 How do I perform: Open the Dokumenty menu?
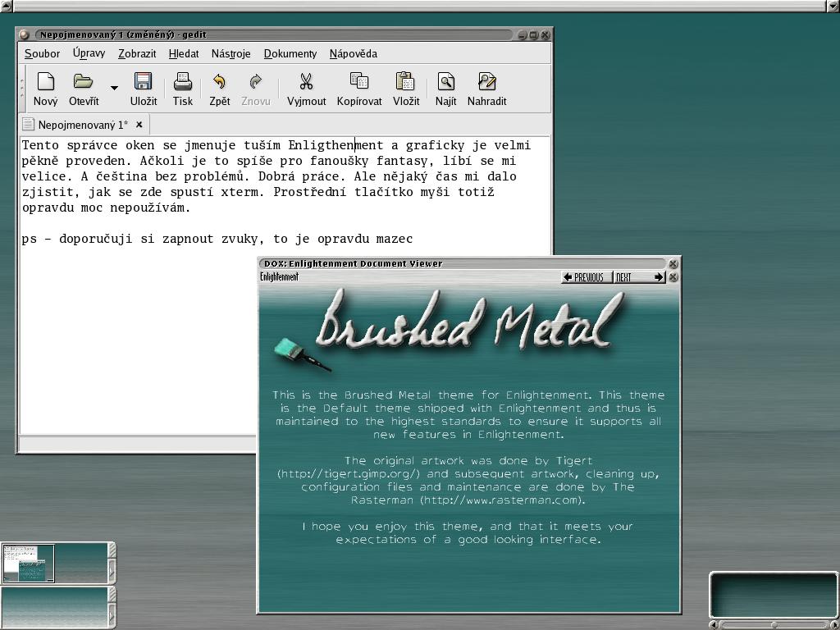(290, 53)
